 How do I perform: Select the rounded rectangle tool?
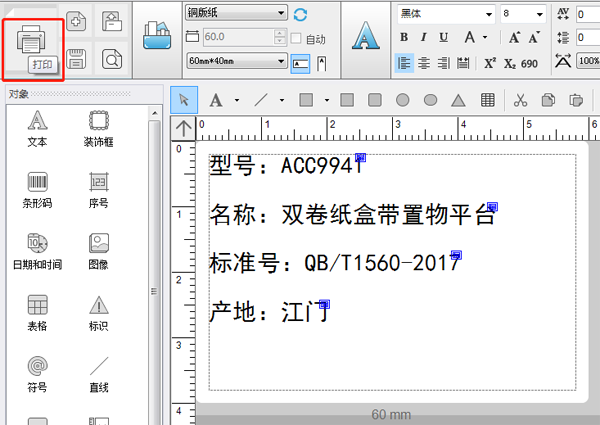coord(375,100)
